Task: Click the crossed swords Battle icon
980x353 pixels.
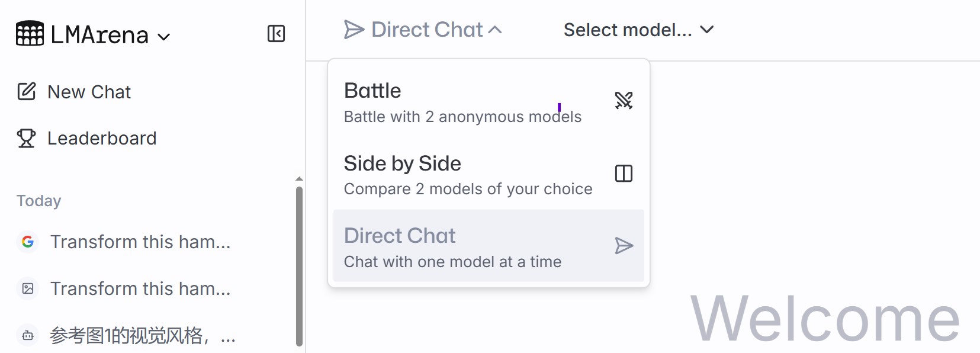Action: tap(624, 101)
